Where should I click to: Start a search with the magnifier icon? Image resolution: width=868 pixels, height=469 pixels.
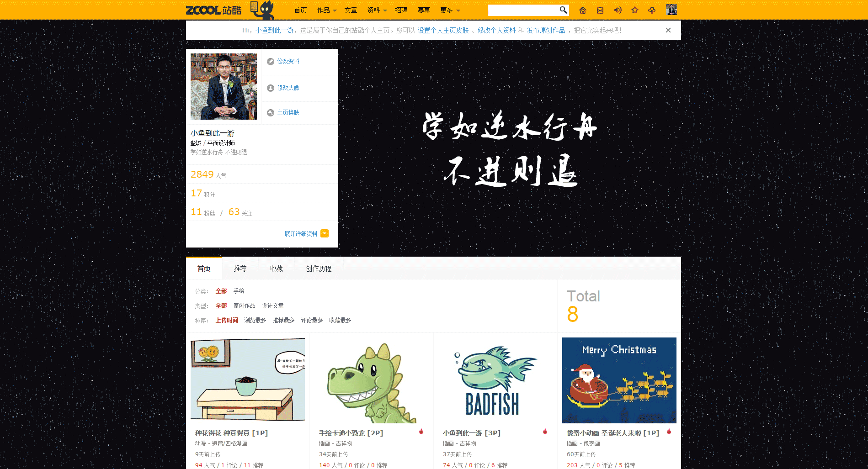coord(563,10)
